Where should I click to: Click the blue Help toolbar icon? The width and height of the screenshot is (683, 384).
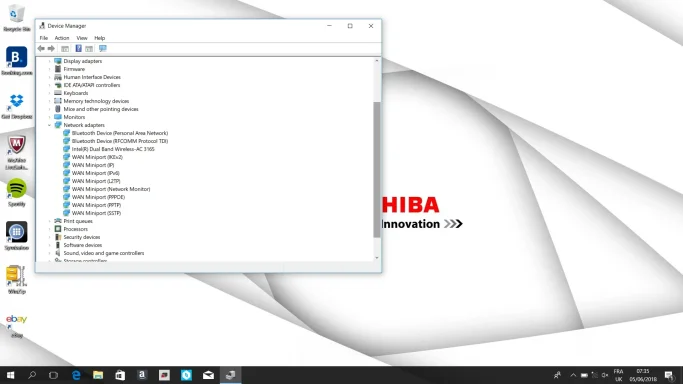[x=78, y=48]
